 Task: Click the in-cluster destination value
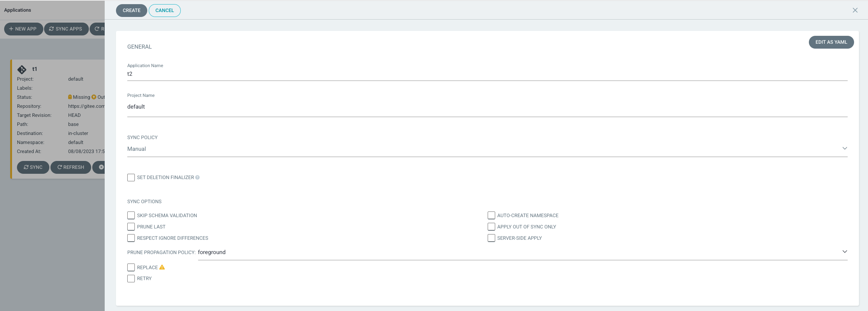click(x=78, y=133)
